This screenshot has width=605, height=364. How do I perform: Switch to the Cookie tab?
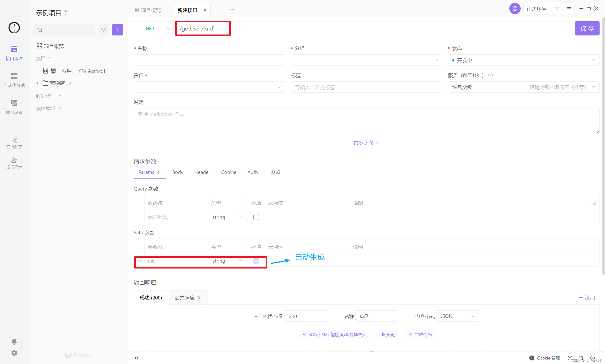(x=229, y=172)
